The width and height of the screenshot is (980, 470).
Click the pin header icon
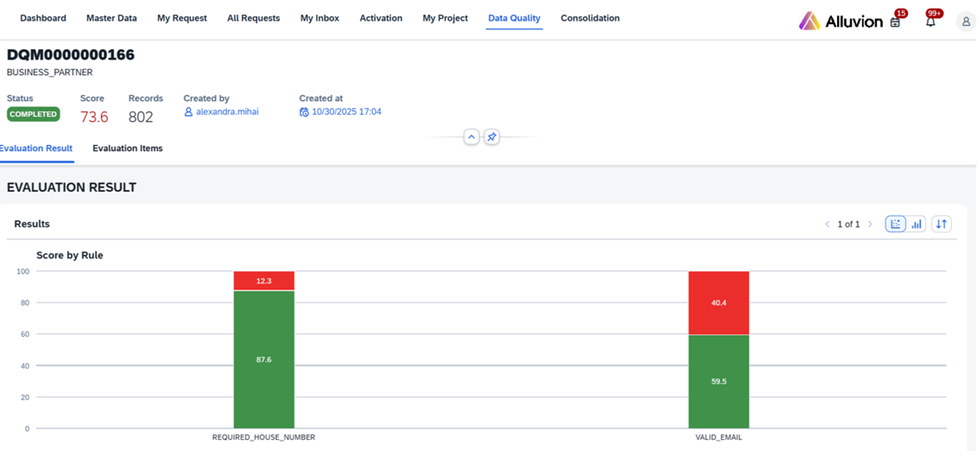click(491, 137)
